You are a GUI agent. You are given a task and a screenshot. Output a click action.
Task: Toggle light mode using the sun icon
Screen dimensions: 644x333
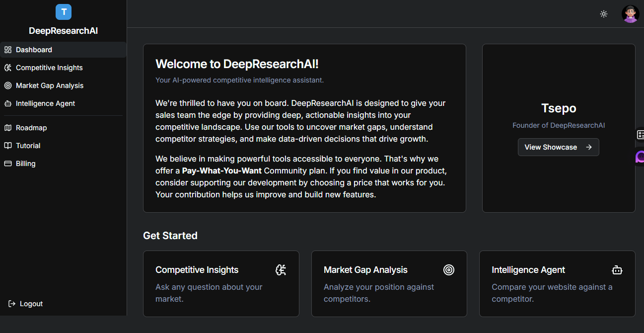(x=604, y=14)
